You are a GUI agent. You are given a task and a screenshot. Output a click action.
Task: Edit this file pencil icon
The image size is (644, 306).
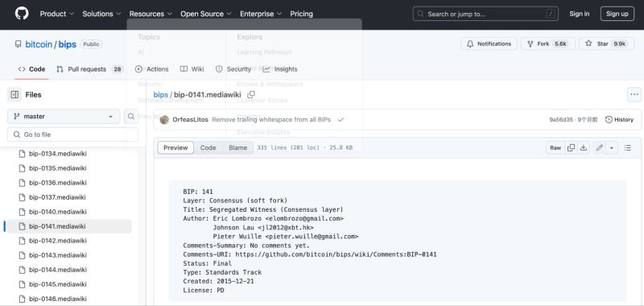tap(600, 148)
